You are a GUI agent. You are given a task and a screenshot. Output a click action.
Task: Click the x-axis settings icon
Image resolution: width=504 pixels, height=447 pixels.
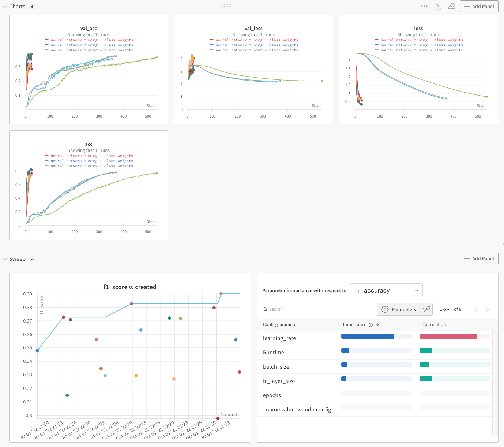coord(438,6)
